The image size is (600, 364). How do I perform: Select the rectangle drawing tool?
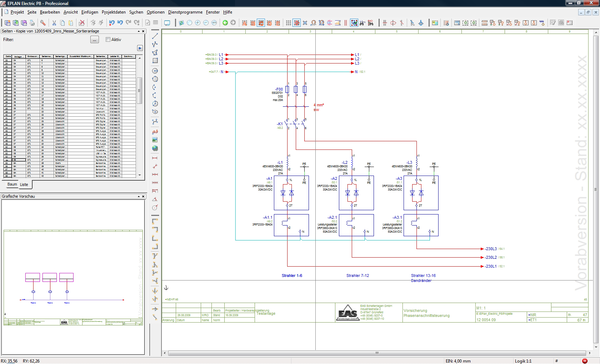155,61
